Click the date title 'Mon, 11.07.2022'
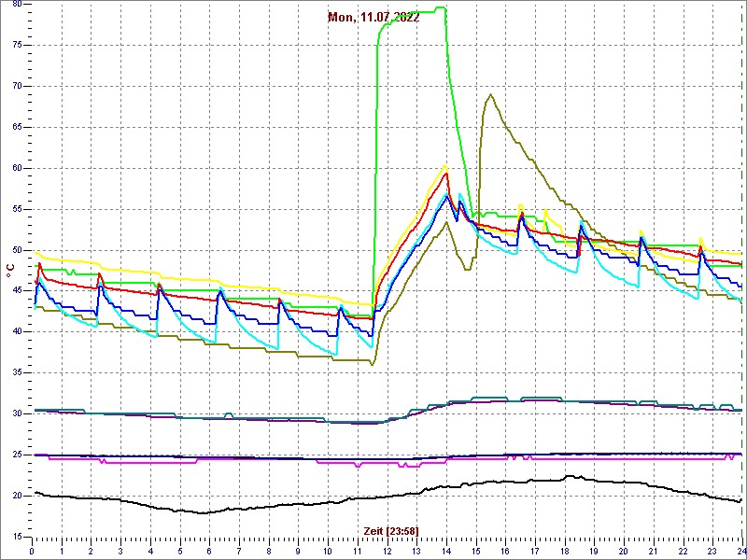747x560 pixels. [x=373, y=18]
